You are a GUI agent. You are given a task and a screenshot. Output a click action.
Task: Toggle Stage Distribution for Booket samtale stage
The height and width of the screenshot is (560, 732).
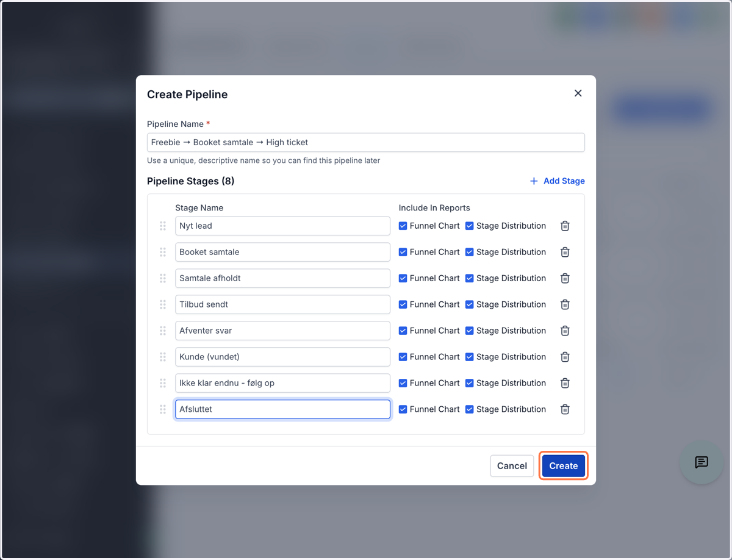click(x=469, y=252)
